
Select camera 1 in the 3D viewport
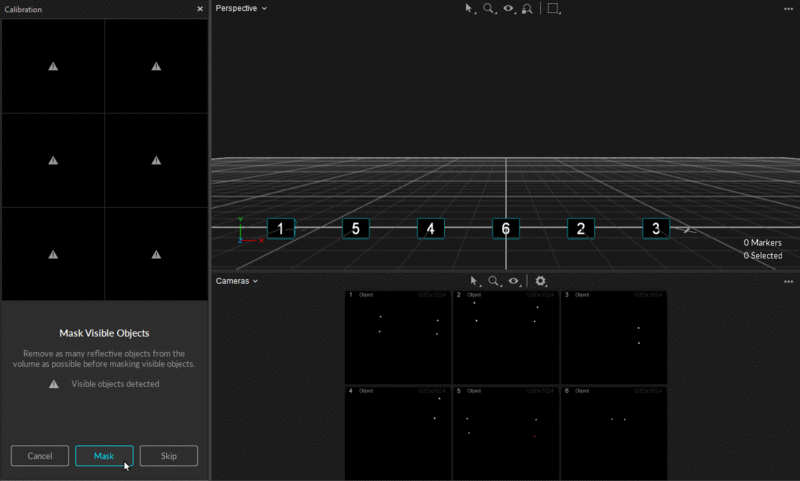(281, 229)
